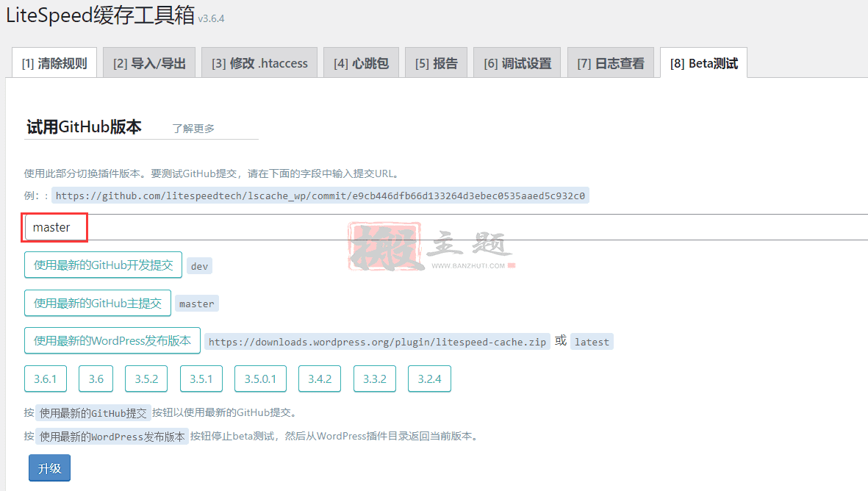The image size is (868, 491).
Task: Click the latest code label
Action: tap(592, 342)
